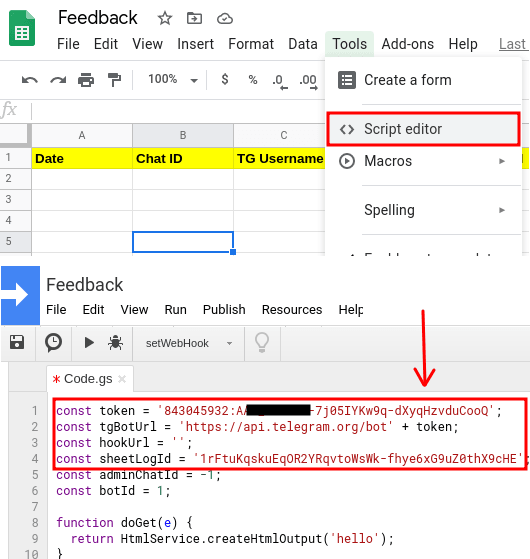The width and height of the screenshot is (530, 559).
Task: Open the Data menu
Action: [x=303, y=44]
